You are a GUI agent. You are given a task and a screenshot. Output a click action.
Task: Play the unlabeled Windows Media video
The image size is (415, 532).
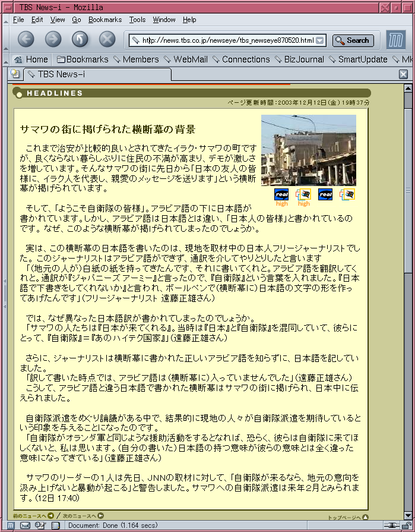point(347,194)
